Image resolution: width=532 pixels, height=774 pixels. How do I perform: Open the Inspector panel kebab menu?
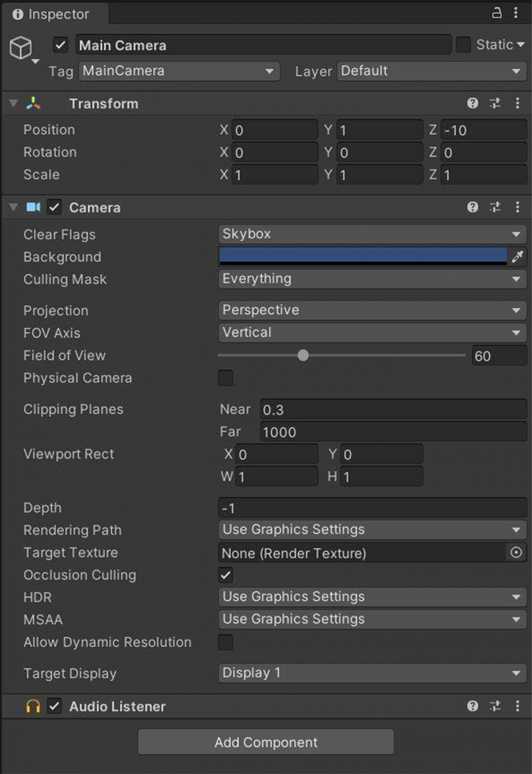coord(516,13)
